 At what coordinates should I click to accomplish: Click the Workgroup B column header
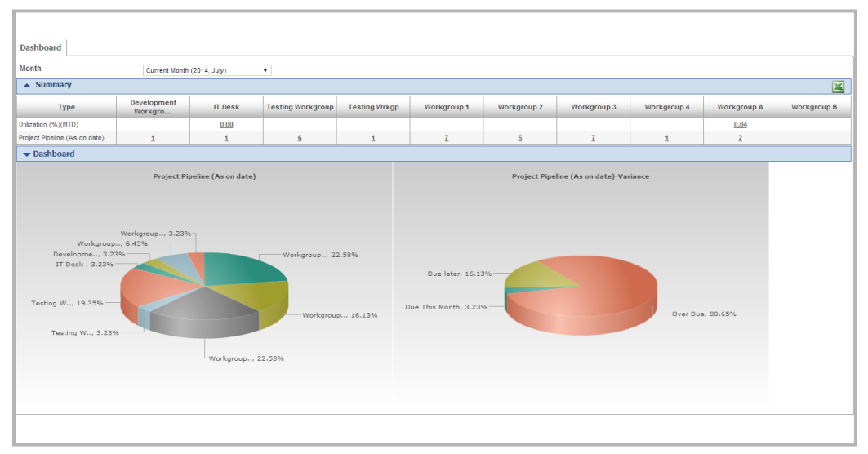[x=813, y=107]
